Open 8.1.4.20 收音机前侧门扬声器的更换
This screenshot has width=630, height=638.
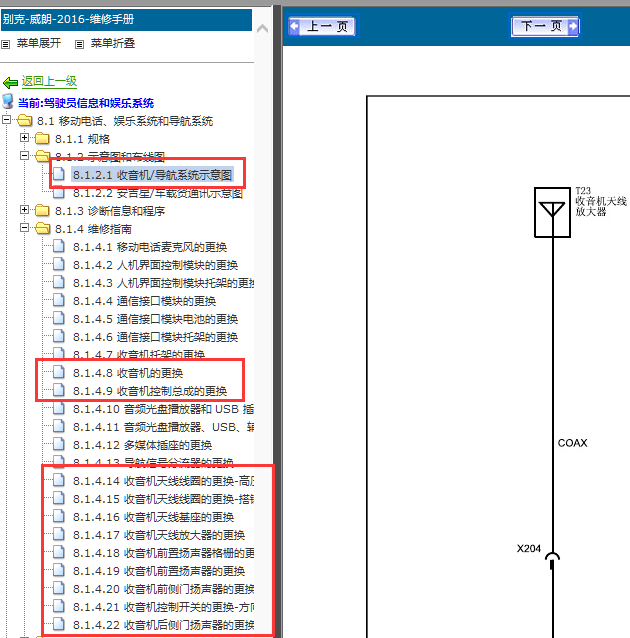pyautogui.click(x=163, y=589)
